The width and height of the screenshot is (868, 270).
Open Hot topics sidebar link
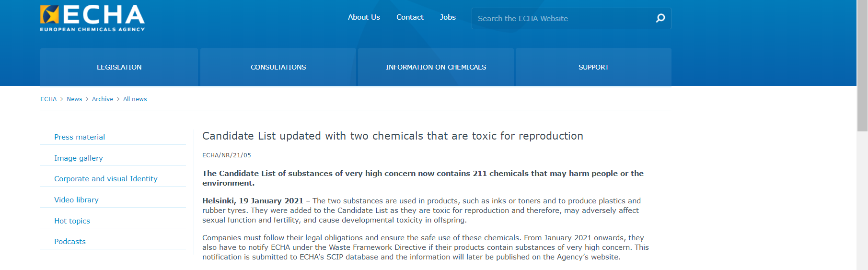[72, 221]
